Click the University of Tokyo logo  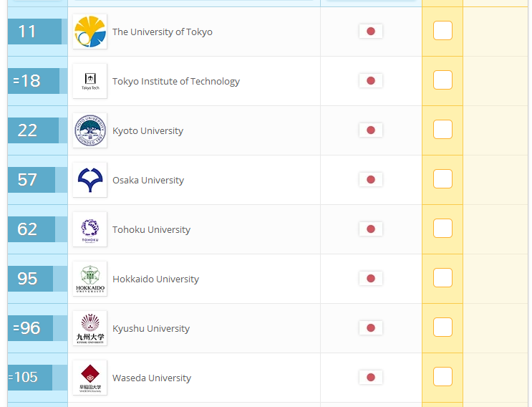(x=90, y=32)
